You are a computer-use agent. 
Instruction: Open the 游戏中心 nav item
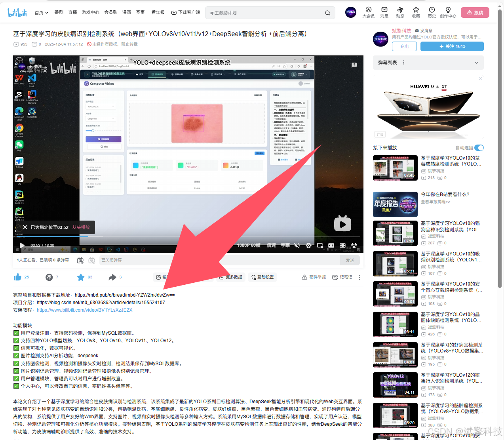90,13
